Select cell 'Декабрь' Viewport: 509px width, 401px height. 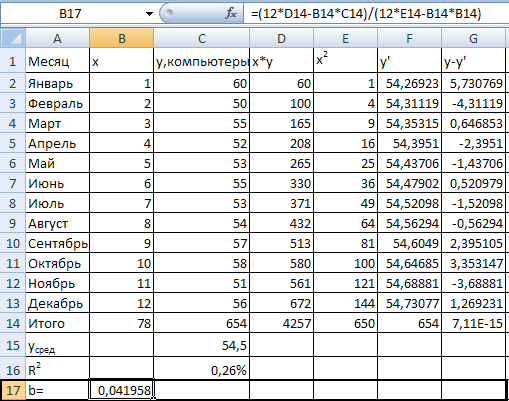tap(57, 303)
